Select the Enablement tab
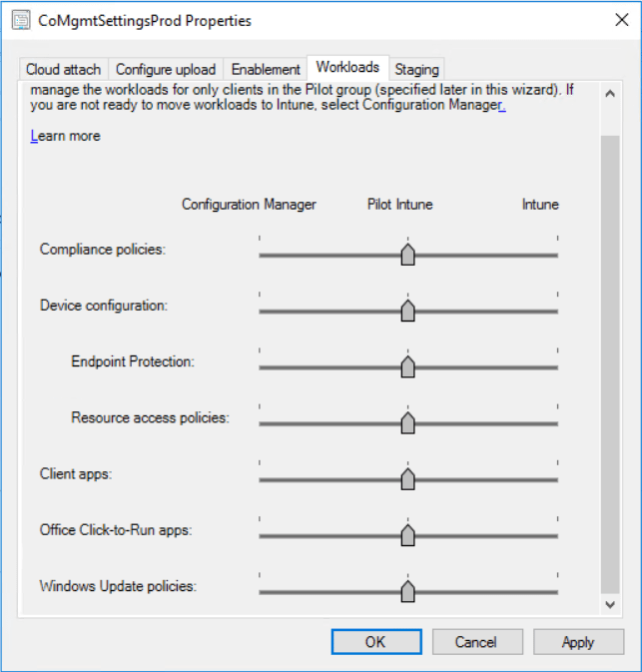This screenshot has width=642, height=672. pos(266,69)
